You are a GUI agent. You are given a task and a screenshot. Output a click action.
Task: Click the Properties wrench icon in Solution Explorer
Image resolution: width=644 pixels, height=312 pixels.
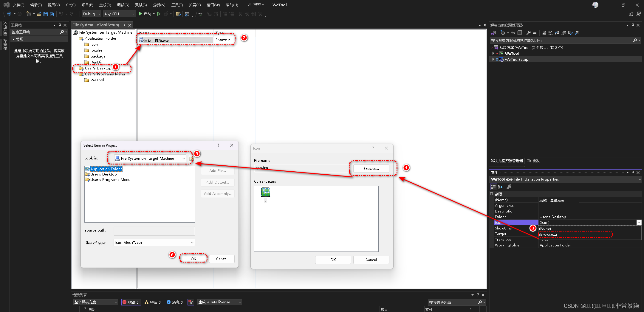(528, 33)
